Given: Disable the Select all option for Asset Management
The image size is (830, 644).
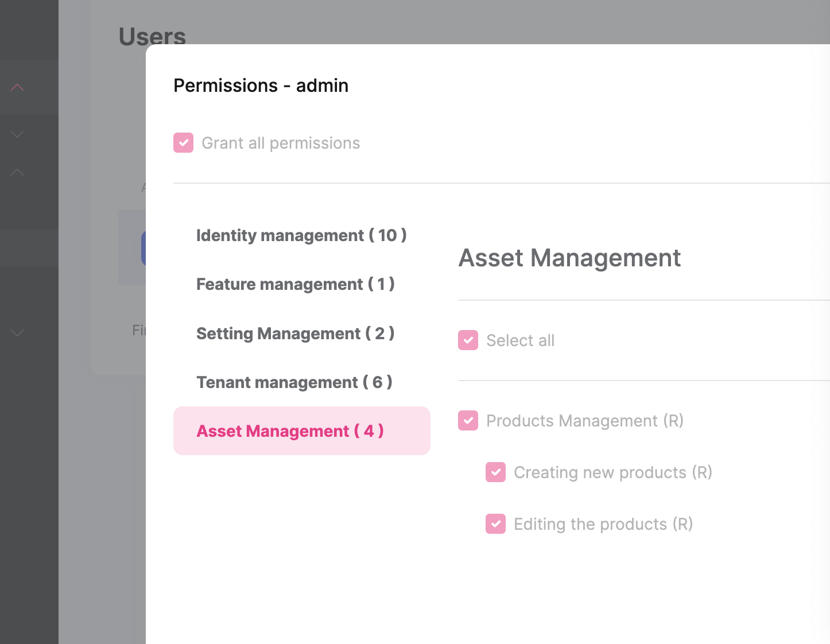Looking at the screenshot, I should pyautogui.click(x=468, y=340).
